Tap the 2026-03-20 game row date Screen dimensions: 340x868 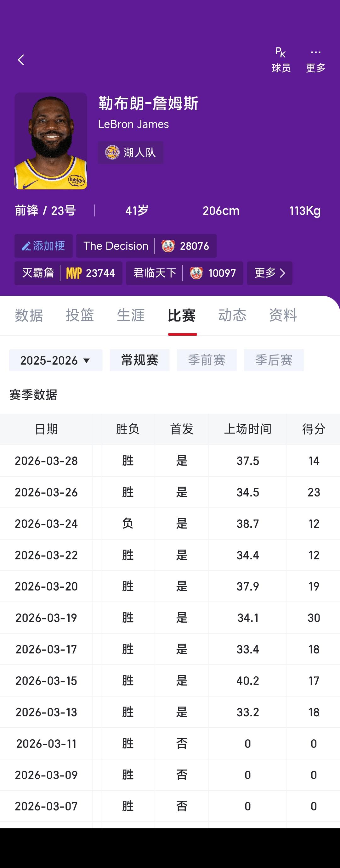[x=46, y=586]
